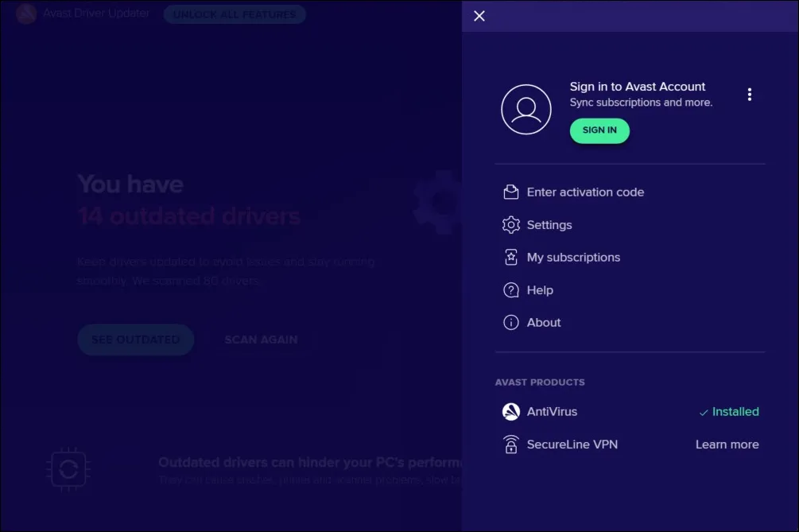This screenshot has height=532, width=799.
Task: Open My subscriptions entry
Action: (573, 258)
